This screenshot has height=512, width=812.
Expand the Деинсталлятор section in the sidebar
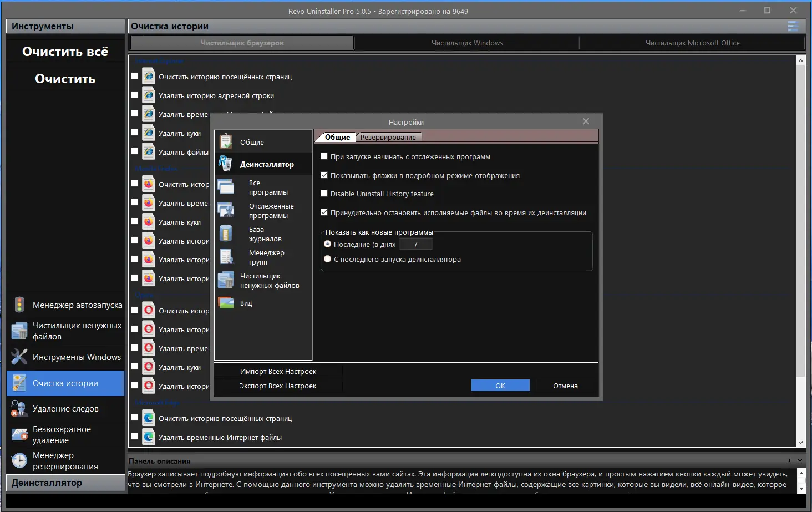[x=65, y=483]
